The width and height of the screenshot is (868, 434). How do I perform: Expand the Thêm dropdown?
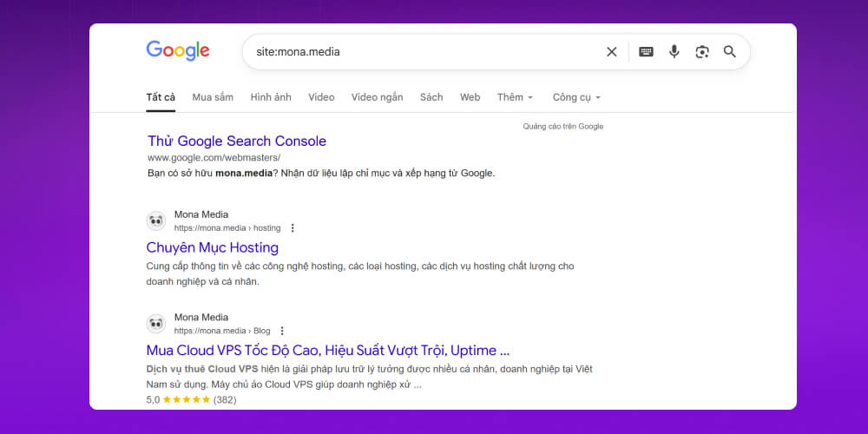coord(515,97)
